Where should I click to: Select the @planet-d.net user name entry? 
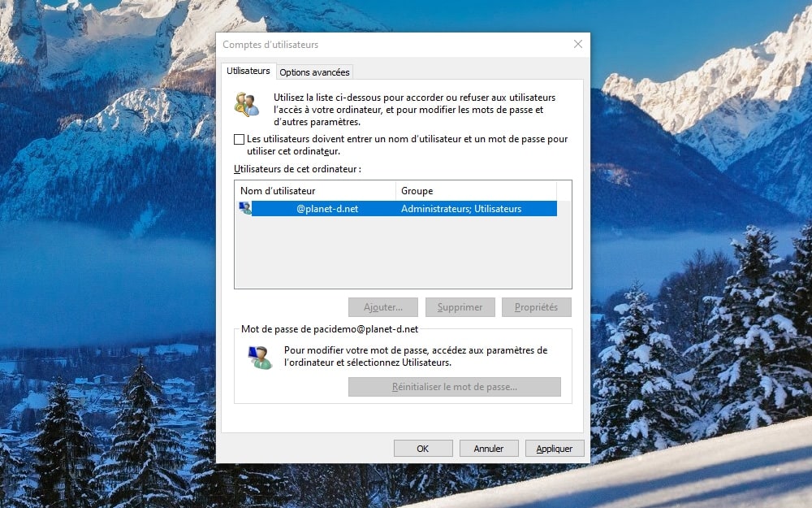pyautogui.click(x=326, y=209)
